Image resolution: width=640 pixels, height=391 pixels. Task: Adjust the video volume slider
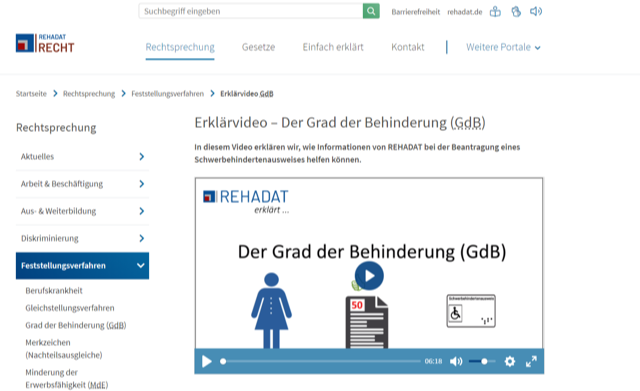(x=482, y=361)
